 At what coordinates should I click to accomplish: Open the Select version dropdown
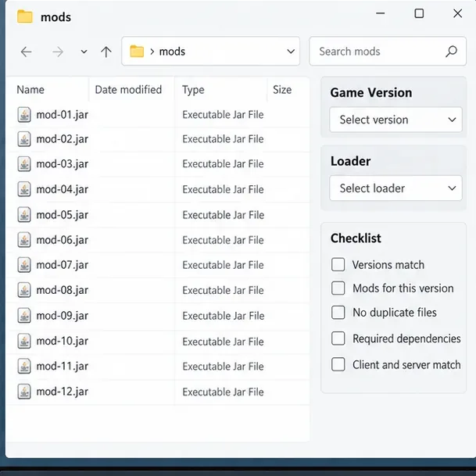[x=395, y=120]
